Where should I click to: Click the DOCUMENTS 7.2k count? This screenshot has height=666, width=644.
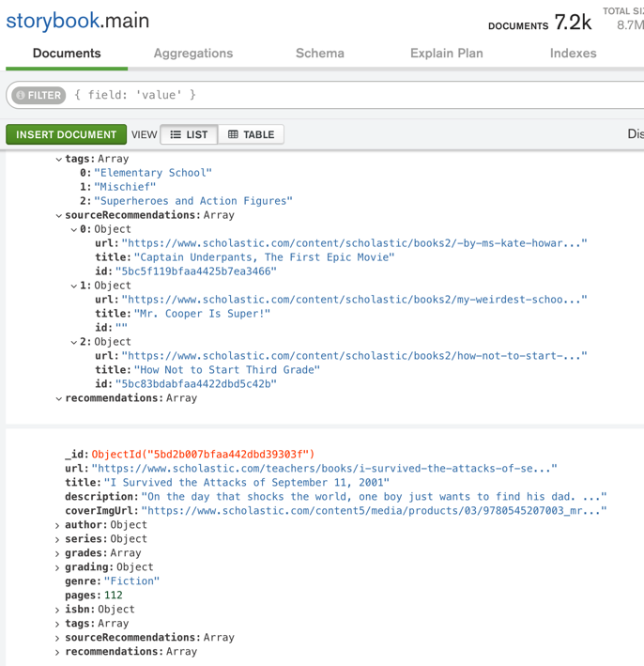pos(540,23)
